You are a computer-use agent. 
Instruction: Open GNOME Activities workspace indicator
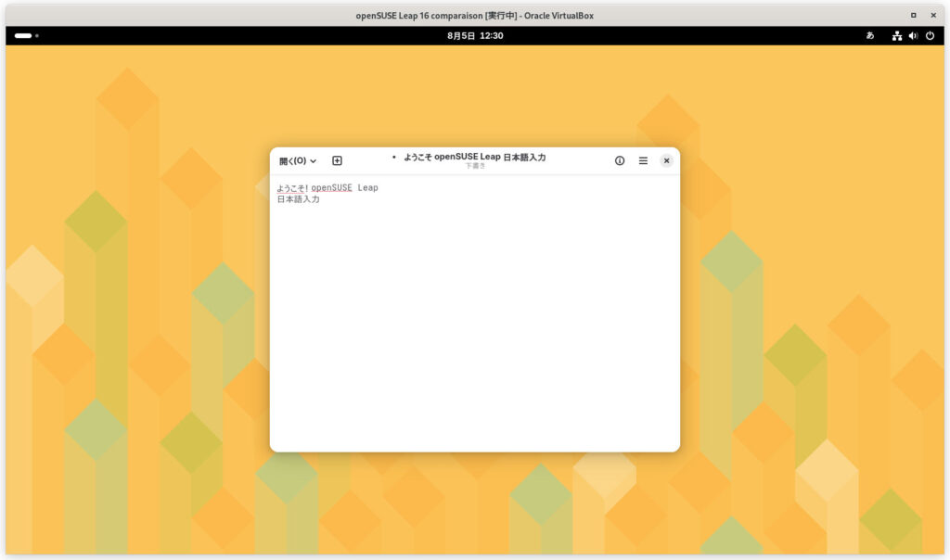pyautogui.click(x=26, y=36)
